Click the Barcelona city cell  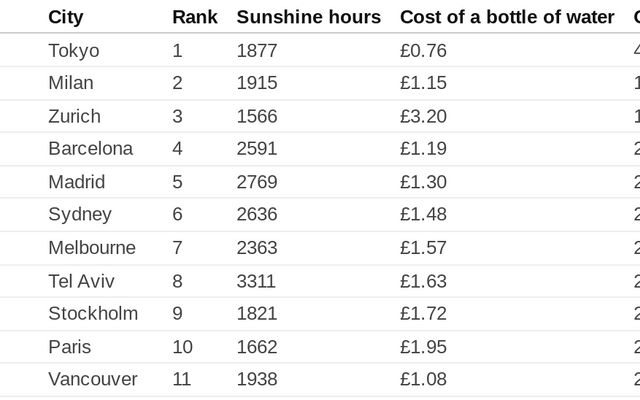click(x=90, y=149)
